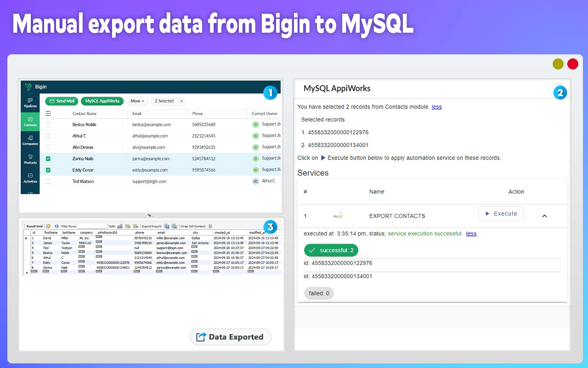
Task: Toggle the wrap cell content icon
Action: coord(210,226)
